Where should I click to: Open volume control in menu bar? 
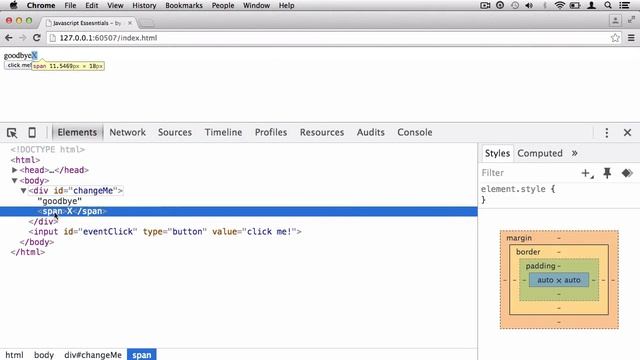click(529, 5)
